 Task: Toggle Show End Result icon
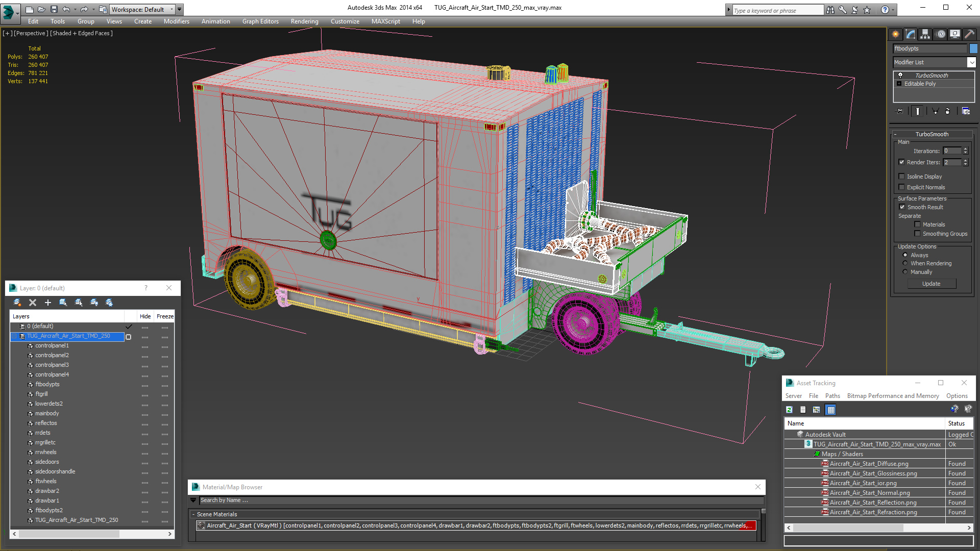pos(918,111)
